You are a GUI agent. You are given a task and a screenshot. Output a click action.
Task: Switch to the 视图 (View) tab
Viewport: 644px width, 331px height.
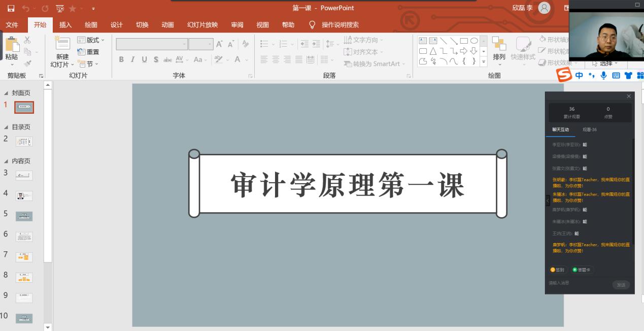[x=262, y=25]
